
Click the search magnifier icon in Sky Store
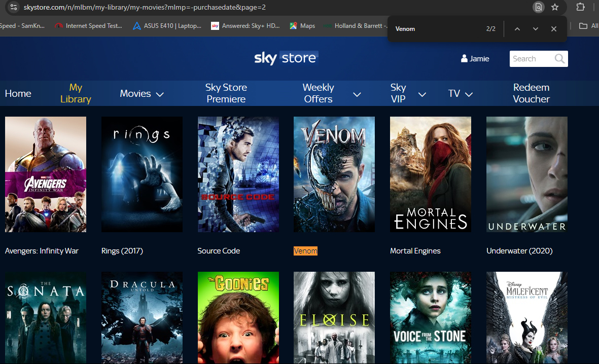point(559,59)
